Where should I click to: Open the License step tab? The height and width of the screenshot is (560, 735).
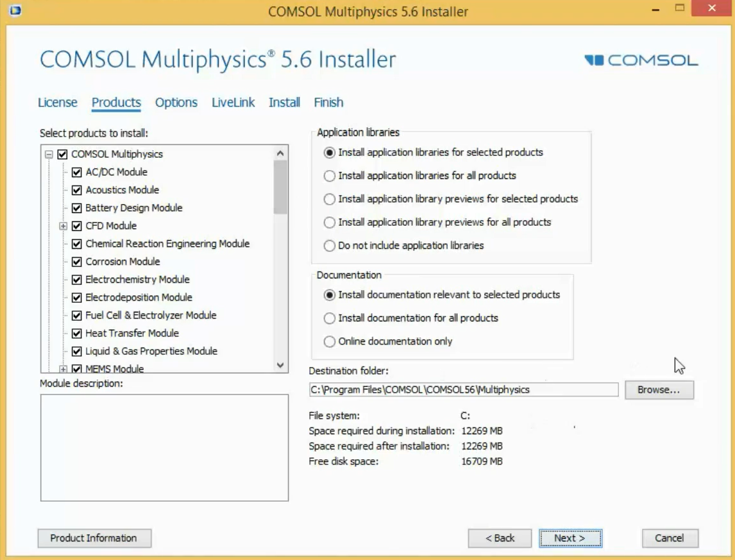tap(58, 102)
